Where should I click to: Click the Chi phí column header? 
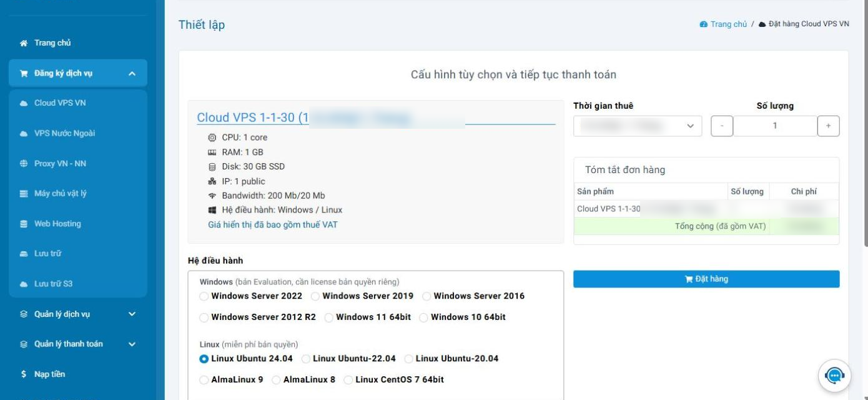pyautogui.click(x=804, y=192)
